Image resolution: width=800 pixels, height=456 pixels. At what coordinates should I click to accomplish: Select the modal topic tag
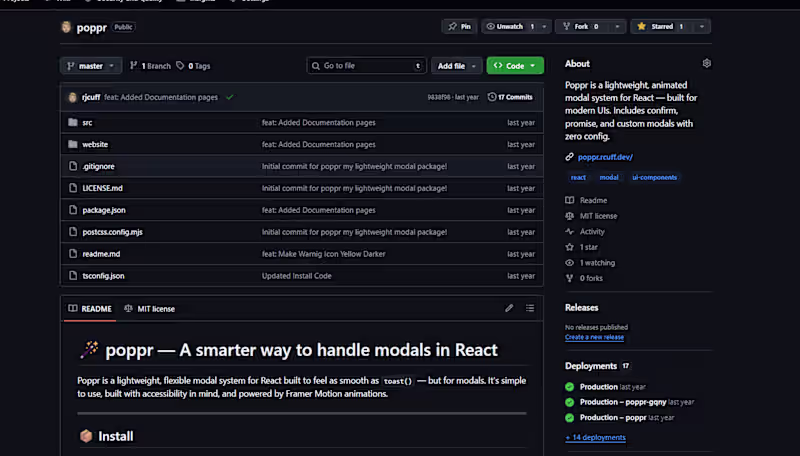(609, 178)
